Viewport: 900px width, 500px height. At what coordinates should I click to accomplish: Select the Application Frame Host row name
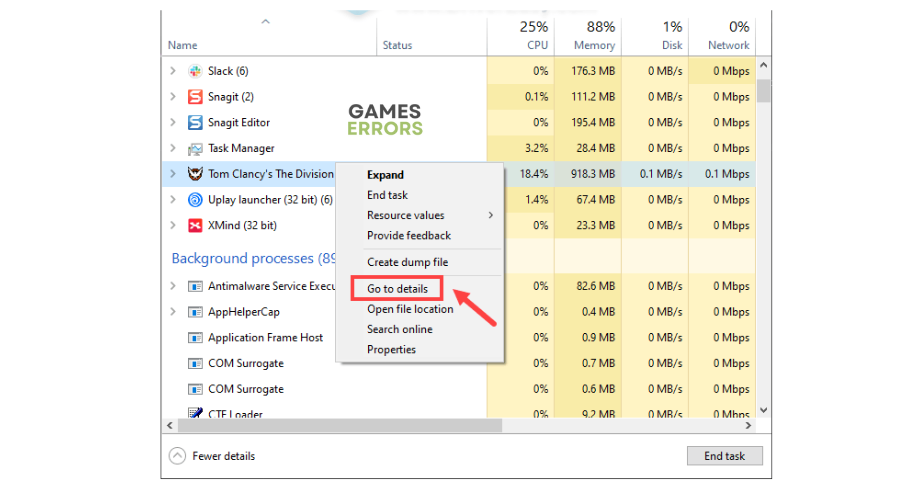click(265, 338)
